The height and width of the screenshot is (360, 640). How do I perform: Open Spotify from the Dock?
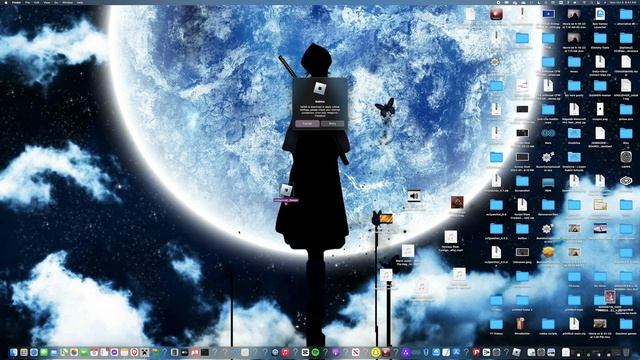tap(315, 352)
